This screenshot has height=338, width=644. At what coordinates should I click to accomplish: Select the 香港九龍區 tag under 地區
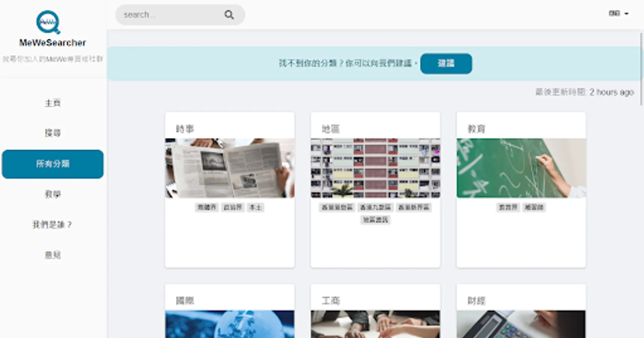(376, 207)
